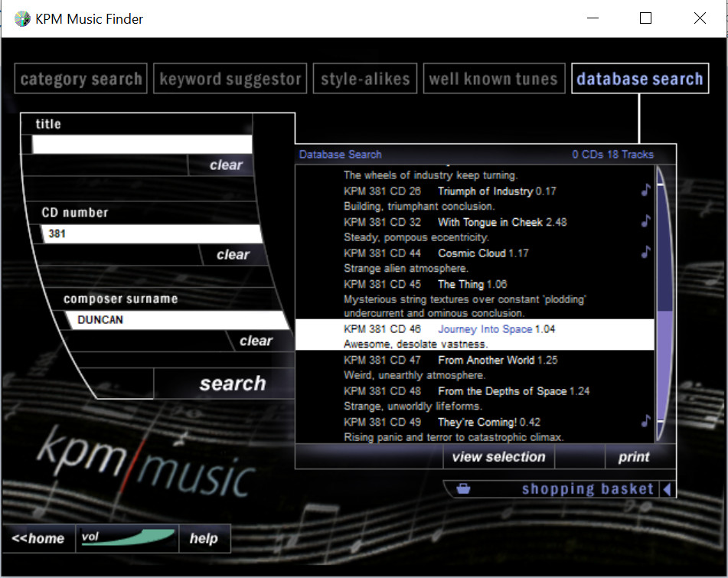Click 'Awesome, desolate vastness.' description
Image resolution: width=728 pixels, height=578 pixels.
point(416,345)
